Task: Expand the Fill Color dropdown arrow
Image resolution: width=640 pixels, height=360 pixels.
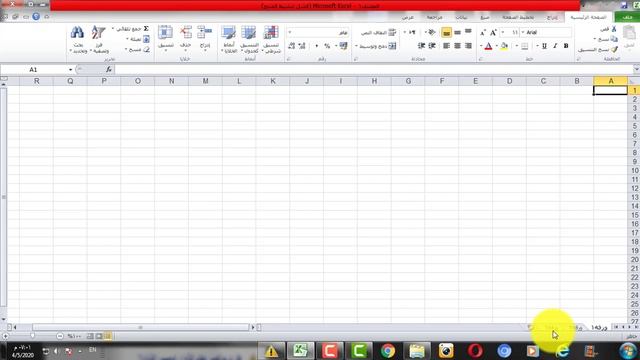Action: point(497,46)
